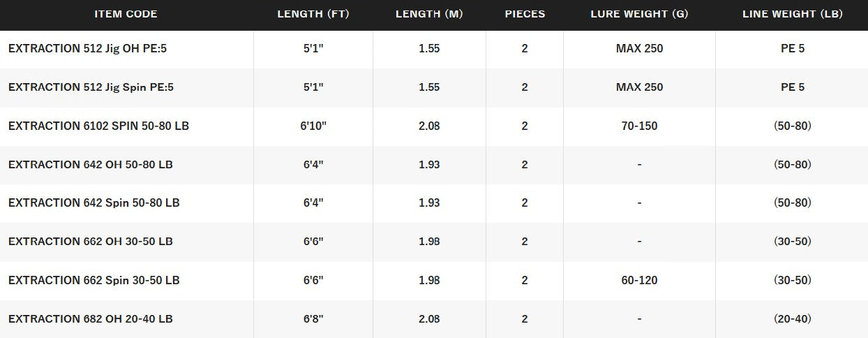Viewport: 868px width, 338px height.
Task: Click the PIECES column header
Action: click(525, 14)
